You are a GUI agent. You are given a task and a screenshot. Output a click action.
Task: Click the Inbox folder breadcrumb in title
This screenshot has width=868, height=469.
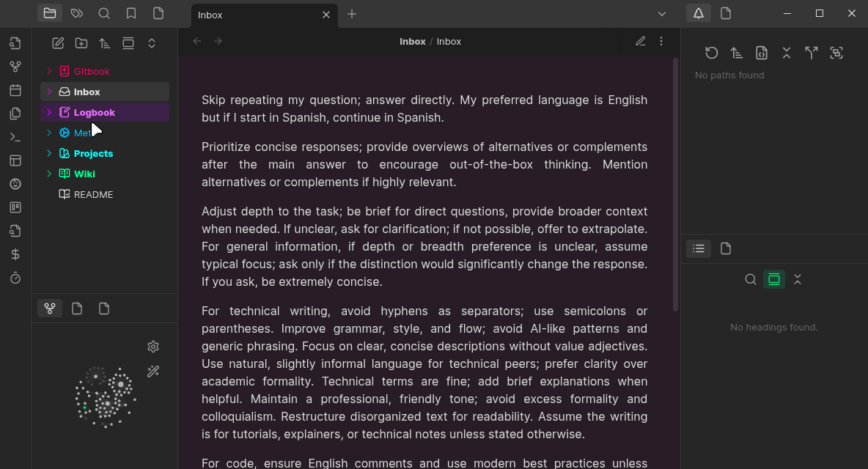click(x=413, y=42)
